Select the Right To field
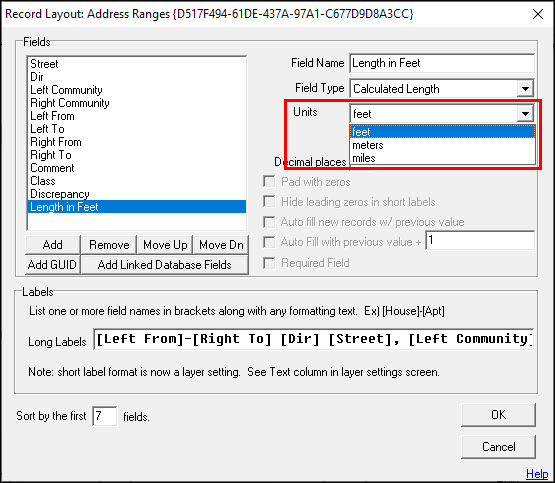This screenshot has height=483, width=555. click(x=137, y=155)
